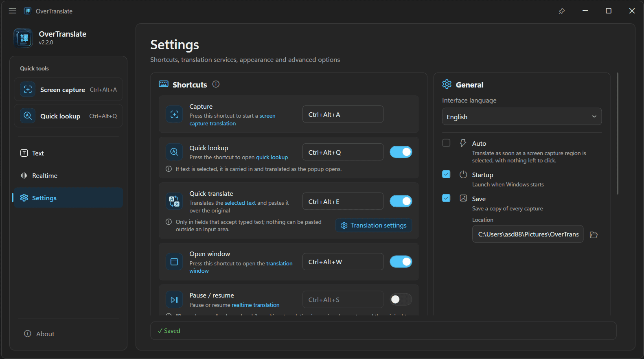644x359 pixels.
Task: Click the Startup power icon
Action: point(463,174)
